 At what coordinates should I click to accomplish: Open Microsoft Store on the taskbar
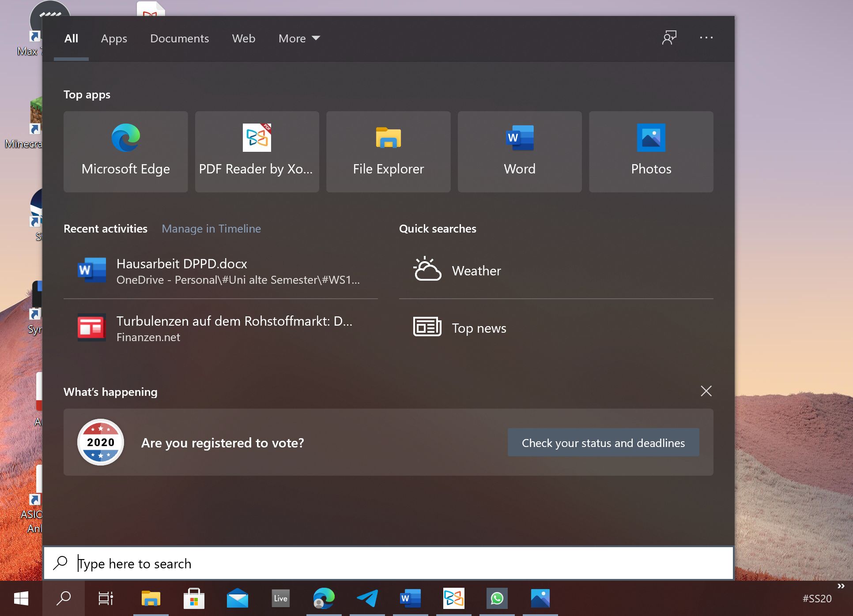tap(194, 598)
